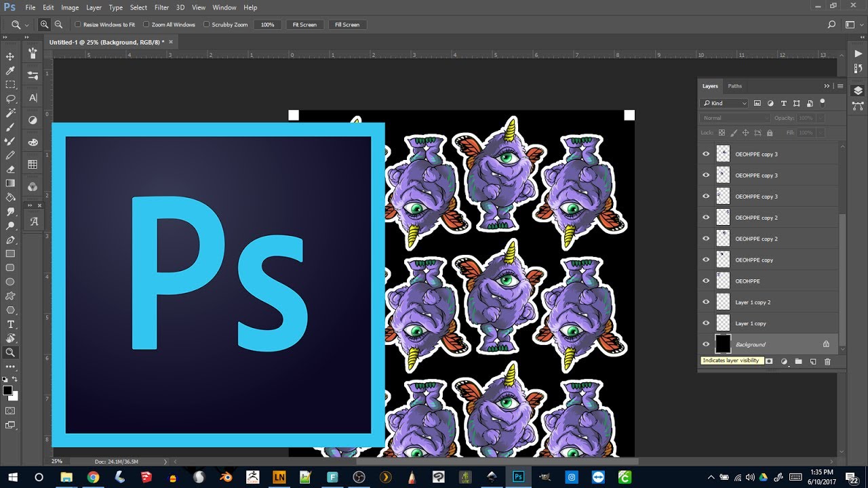This screenshot has height=488, width=868.
Task: Hide the Layer 1 copy 2 layer
Action: (706, 302)
